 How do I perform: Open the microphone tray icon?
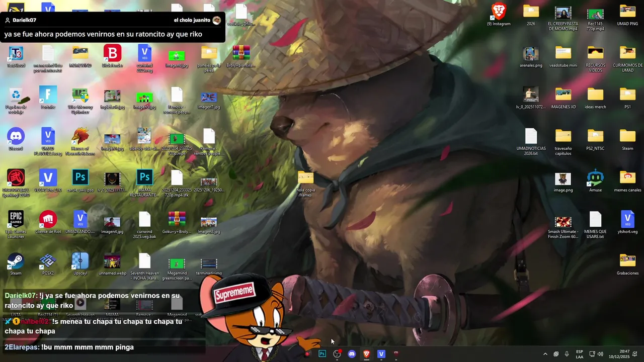567,354
